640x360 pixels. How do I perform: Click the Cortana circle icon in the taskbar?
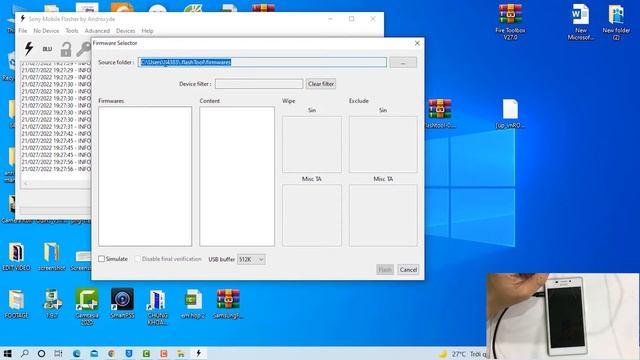click(x=41, y=353)
